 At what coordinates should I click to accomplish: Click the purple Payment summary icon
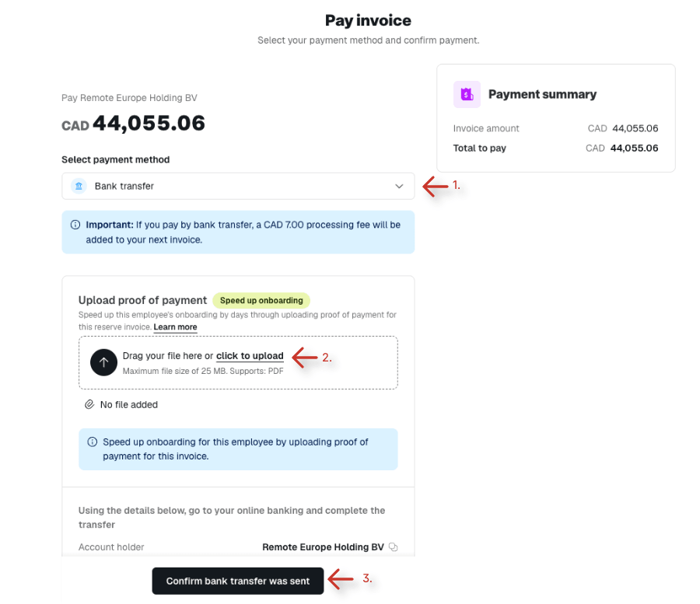pos(467,94)
